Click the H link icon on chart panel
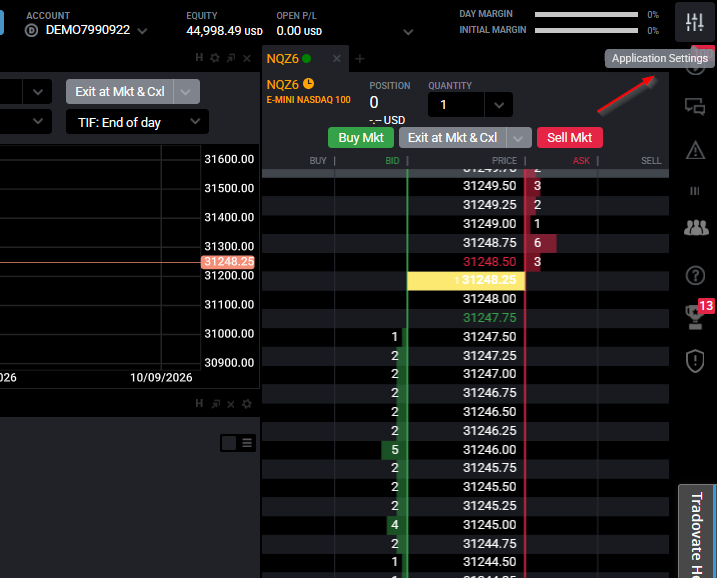This screenshot has width=717, height=578. 199,58
